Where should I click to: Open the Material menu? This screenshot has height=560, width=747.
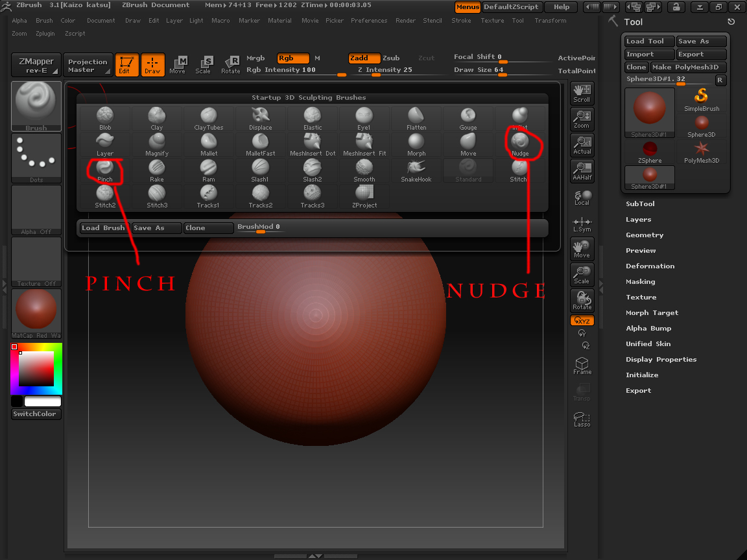click(x=279, y=21)
